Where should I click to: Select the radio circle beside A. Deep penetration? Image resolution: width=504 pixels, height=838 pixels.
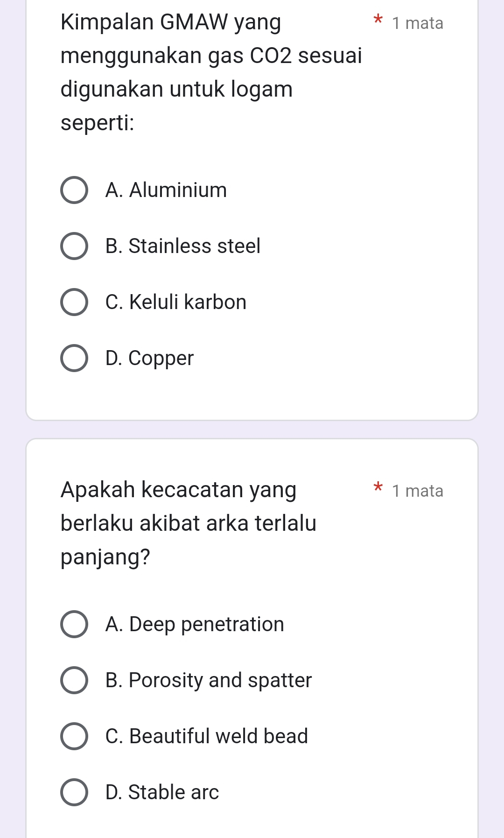74,624
